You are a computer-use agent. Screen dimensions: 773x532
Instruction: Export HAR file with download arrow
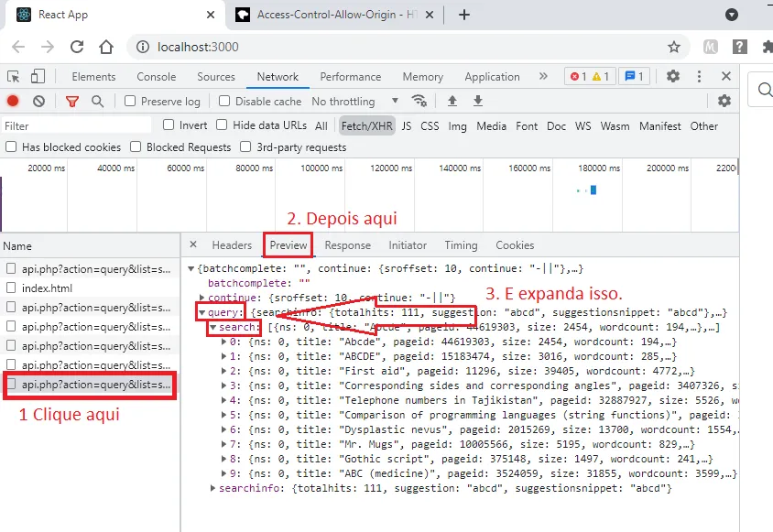[x=478, y=101]
